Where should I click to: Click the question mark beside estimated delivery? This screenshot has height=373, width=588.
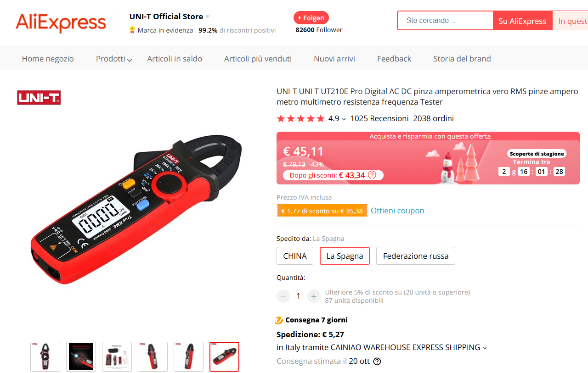377,361
